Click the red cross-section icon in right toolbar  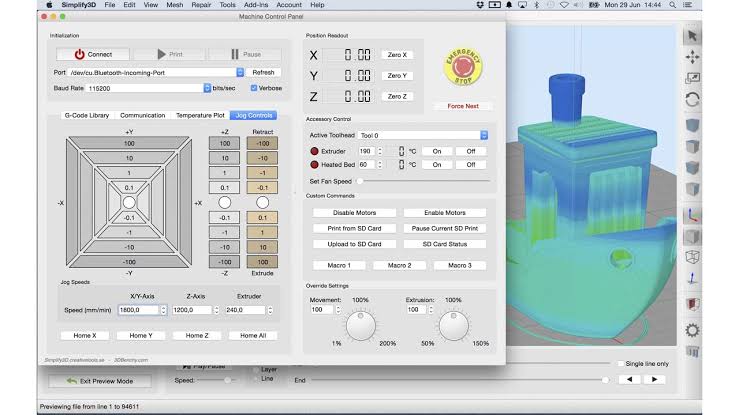[692, 304]
